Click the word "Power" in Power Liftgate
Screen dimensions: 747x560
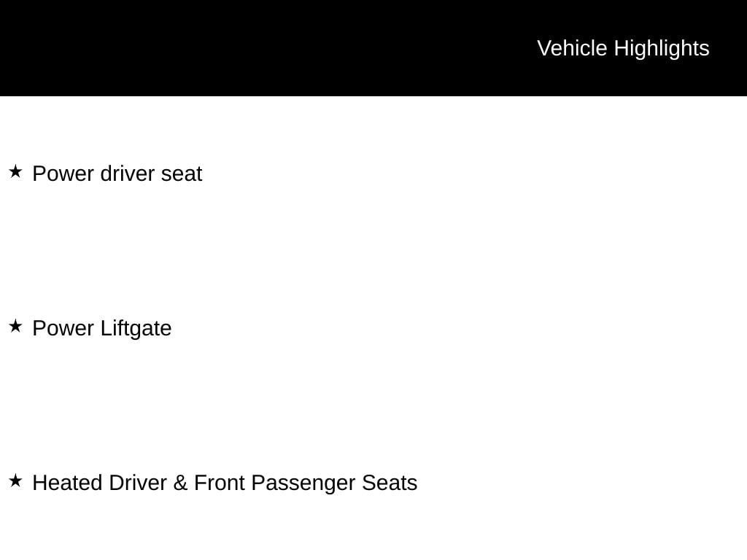tap(63, 329)
